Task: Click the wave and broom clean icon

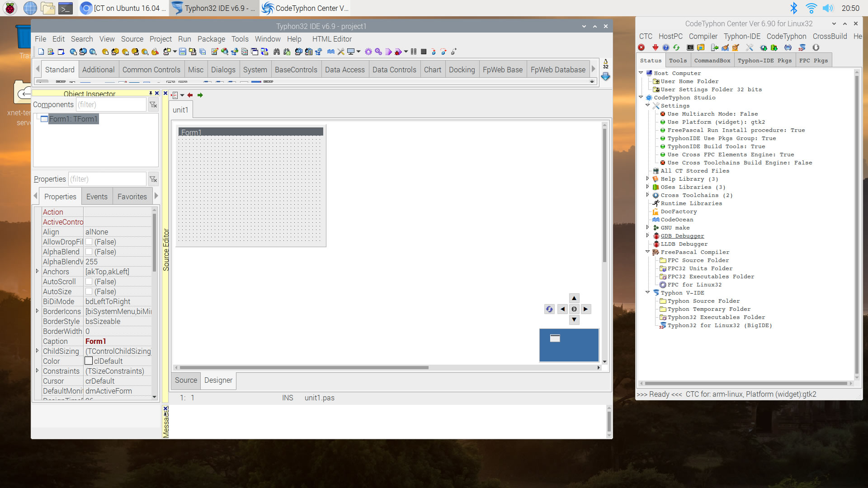Action: pyautogui.click(x=725, y=47)
